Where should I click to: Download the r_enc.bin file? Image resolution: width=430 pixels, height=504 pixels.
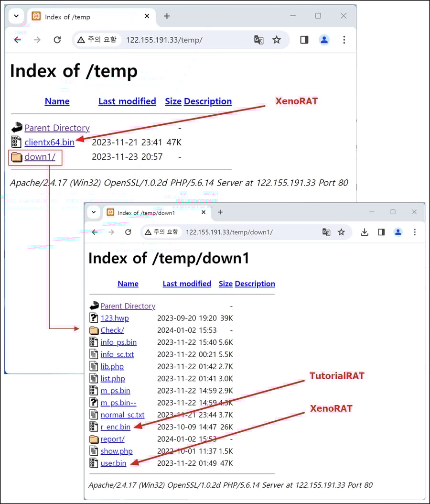[115, 427]
